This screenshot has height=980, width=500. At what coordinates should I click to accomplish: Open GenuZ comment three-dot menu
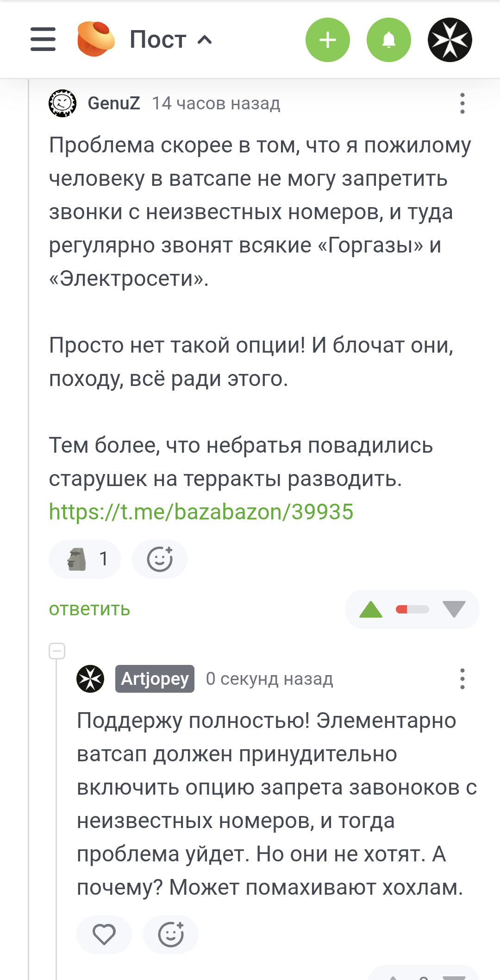click(x=462, y=103)
